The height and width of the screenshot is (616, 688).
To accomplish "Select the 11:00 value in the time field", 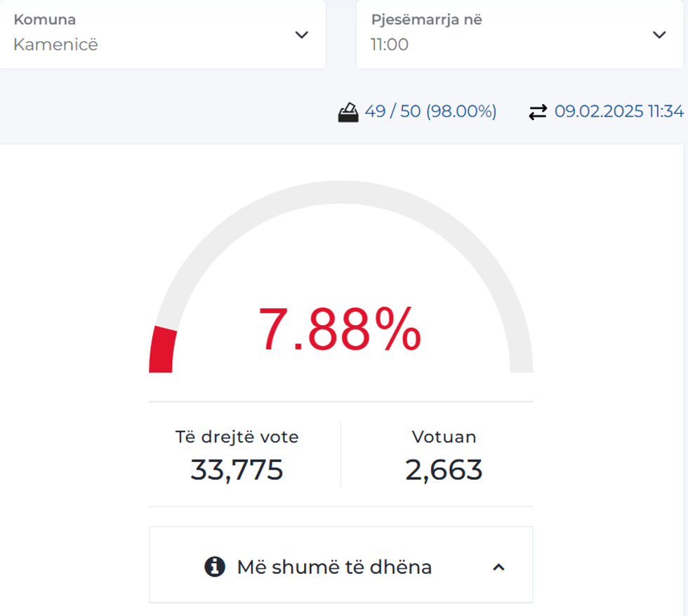I will coord(390,45).
